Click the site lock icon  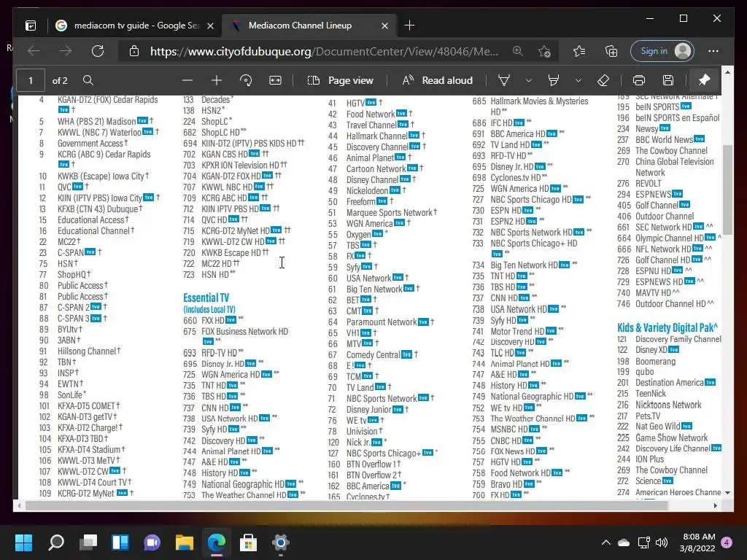click(134, 51)
